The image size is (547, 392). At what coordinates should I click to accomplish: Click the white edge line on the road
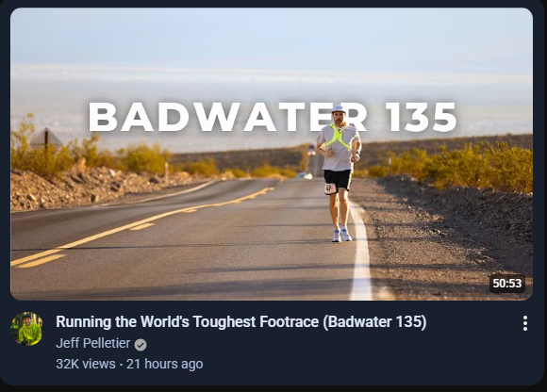[360, 251]
